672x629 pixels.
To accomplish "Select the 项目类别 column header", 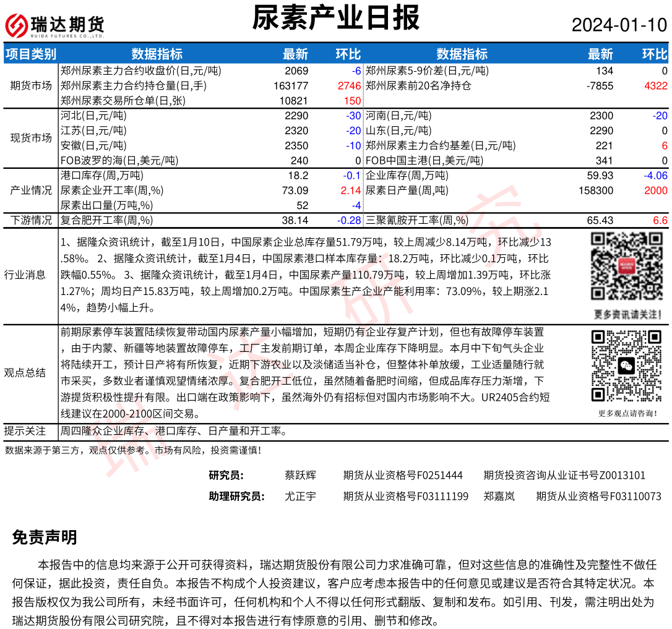I will [31, 54].
